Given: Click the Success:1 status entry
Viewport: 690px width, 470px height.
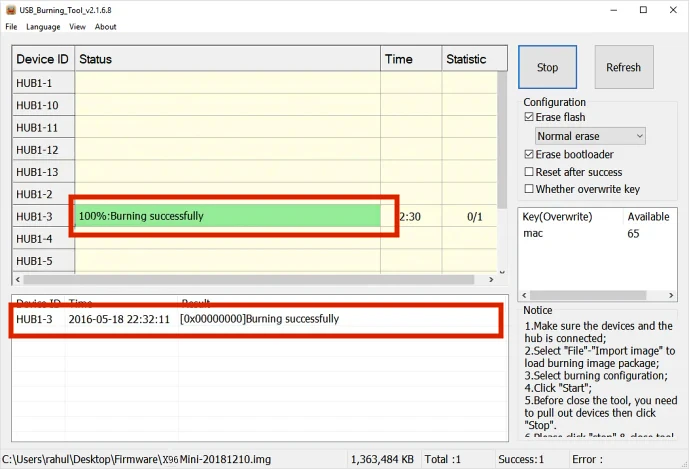Looking at the screenshot, I should 521,459.
